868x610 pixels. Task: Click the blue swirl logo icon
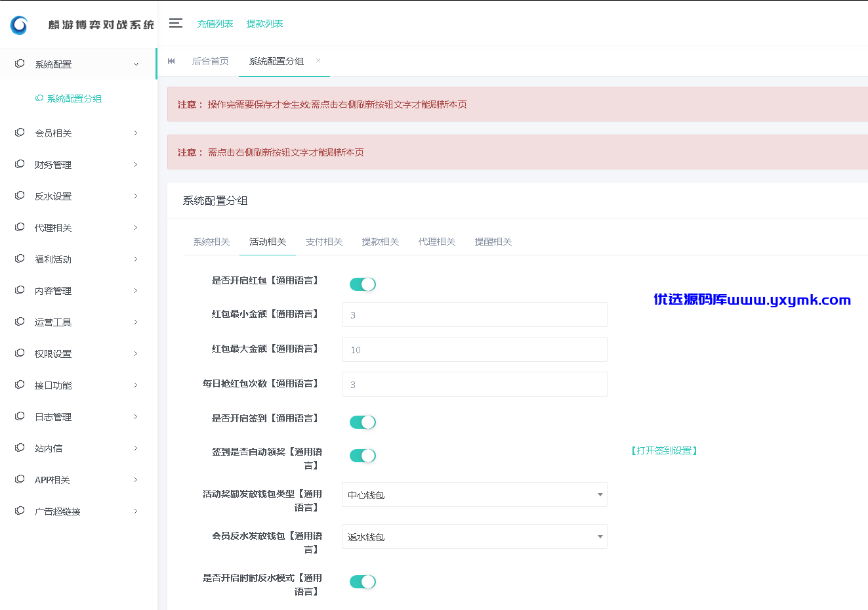19,25
